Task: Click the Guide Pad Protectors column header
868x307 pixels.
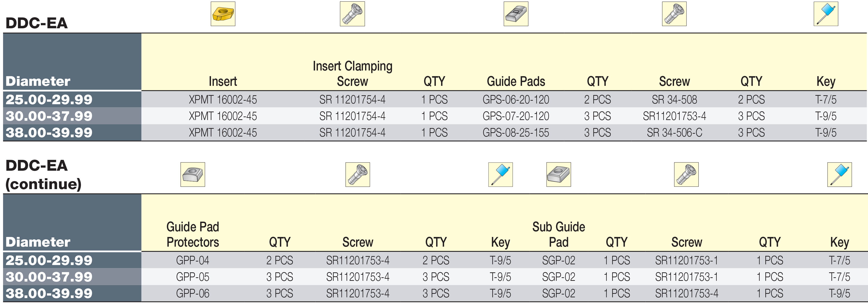Action: tap(193, 234)
